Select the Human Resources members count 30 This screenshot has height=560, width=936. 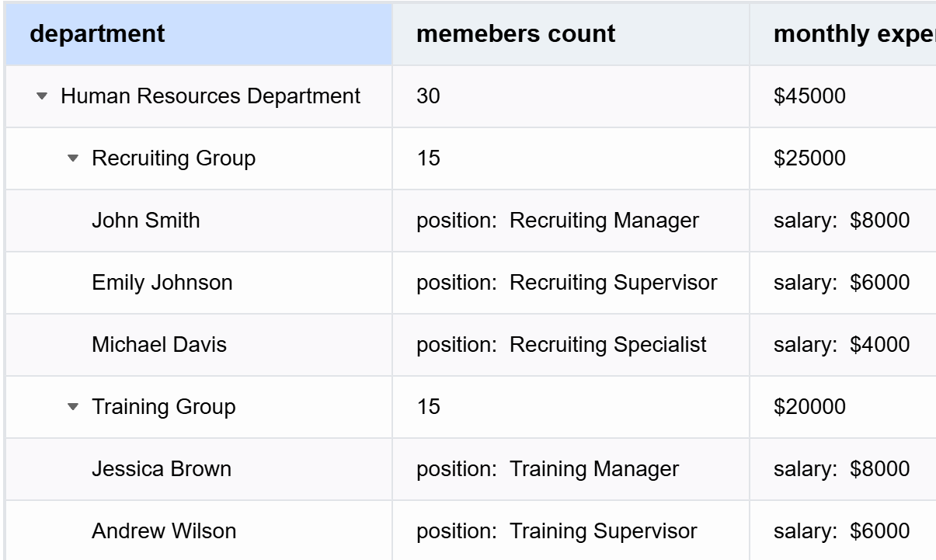pyautogui.click(x=428, y=96)
